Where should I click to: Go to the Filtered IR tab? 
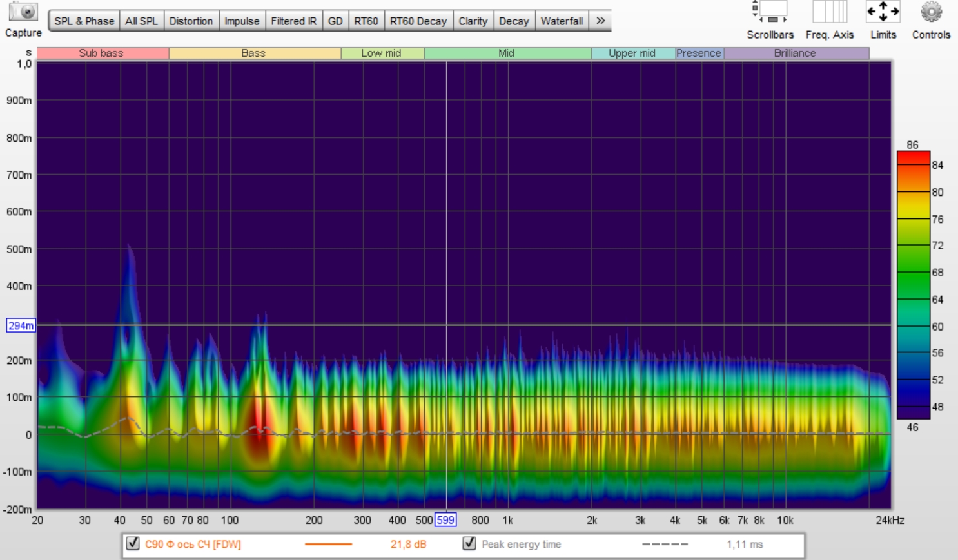[x=293, y=21]
